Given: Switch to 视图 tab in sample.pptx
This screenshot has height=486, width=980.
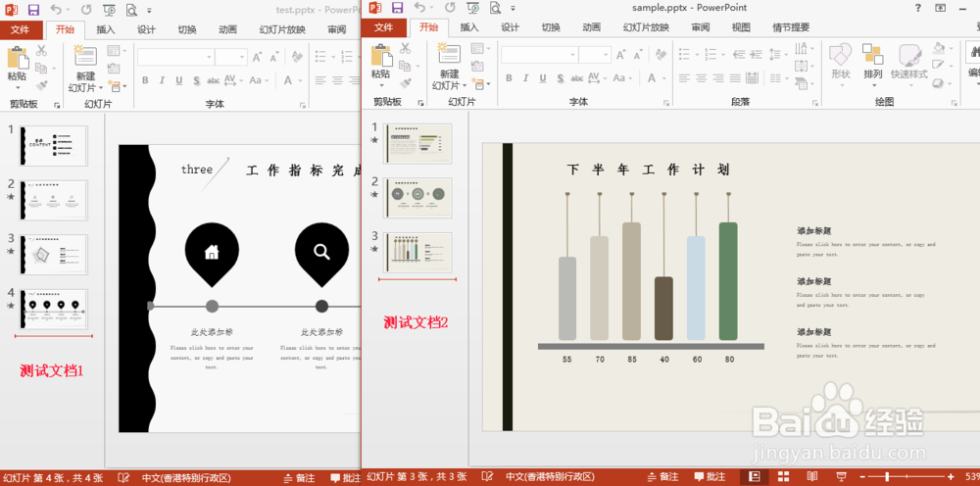Looking at the screenshot, I should click(741, 27).
